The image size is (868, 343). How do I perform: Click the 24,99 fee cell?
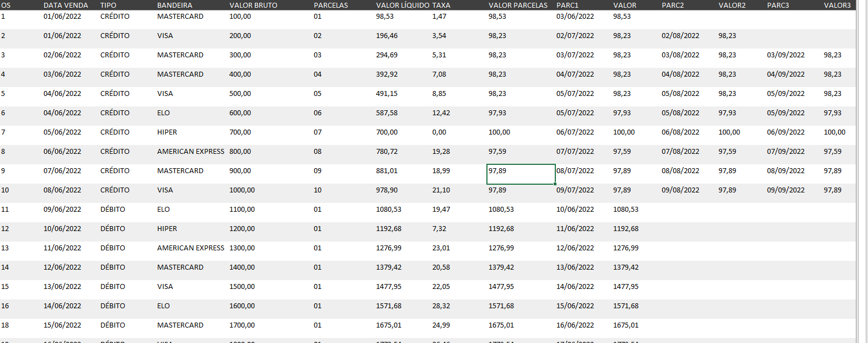coord(441,325)
